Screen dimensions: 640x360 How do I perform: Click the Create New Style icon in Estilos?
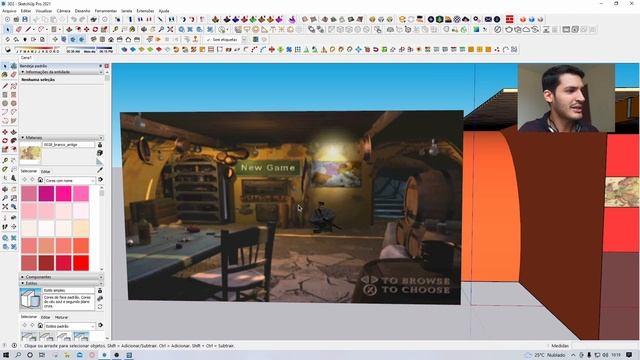point(100,298)
